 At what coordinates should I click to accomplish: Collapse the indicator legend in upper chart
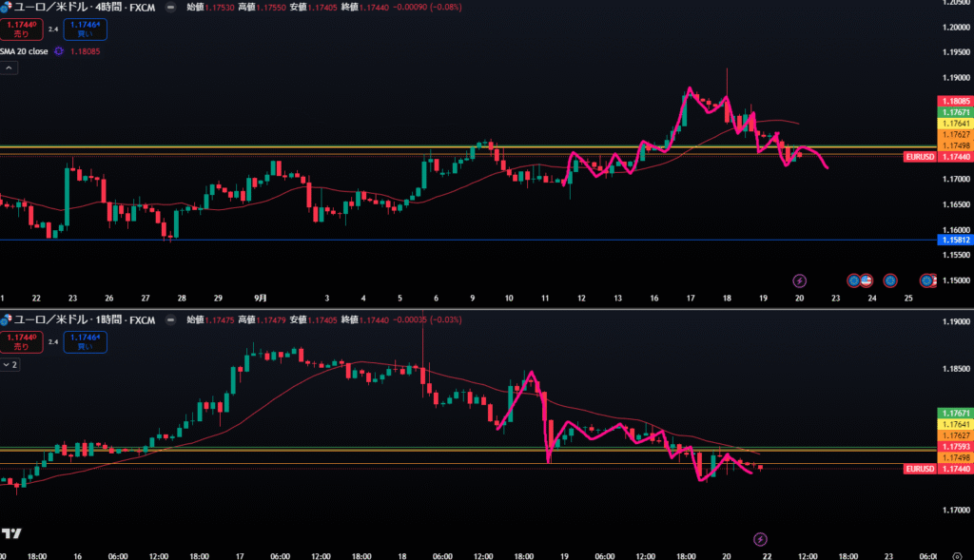click(x=9, y=68)
